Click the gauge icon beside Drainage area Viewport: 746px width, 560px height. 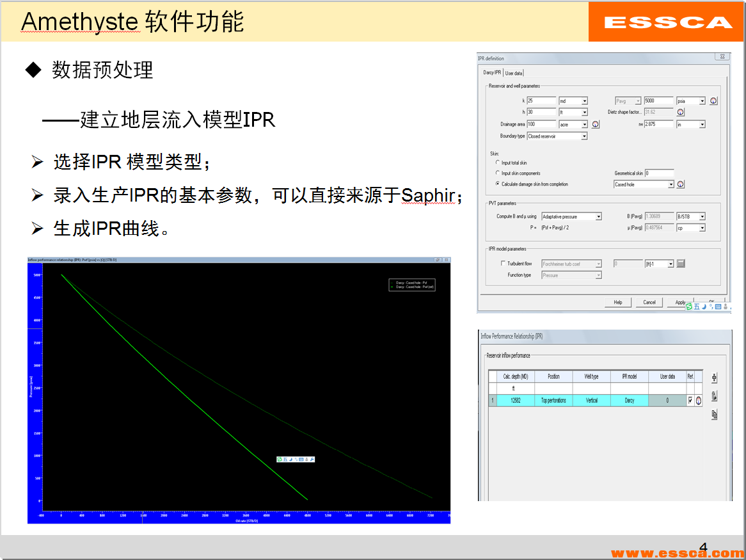[x=596, y=124]
